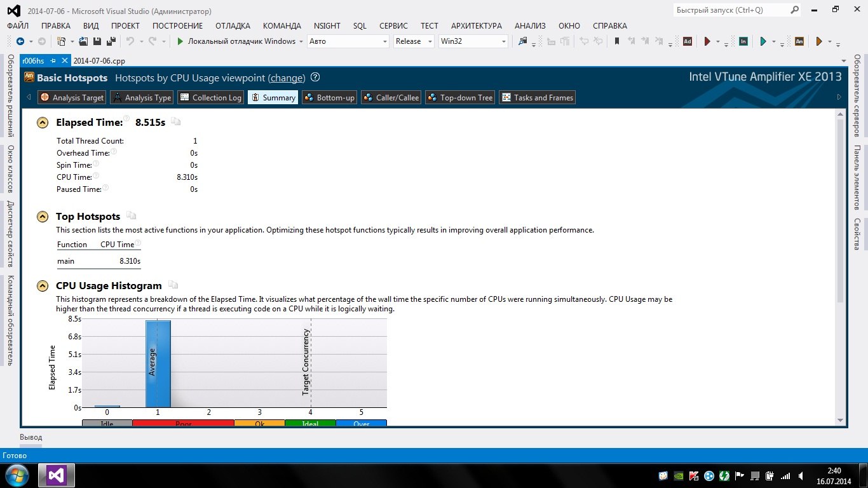Click the Save single-diskette icon
Image resolution: width=868 pixels, height=488 pixels.
(x=97, y=41)
